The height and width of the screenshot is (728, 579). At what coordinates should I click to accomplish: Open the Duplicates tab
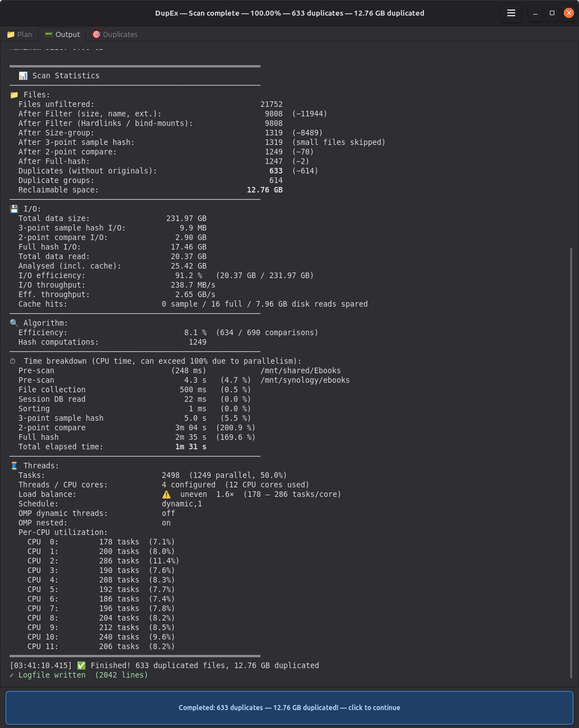pos(115,34)
